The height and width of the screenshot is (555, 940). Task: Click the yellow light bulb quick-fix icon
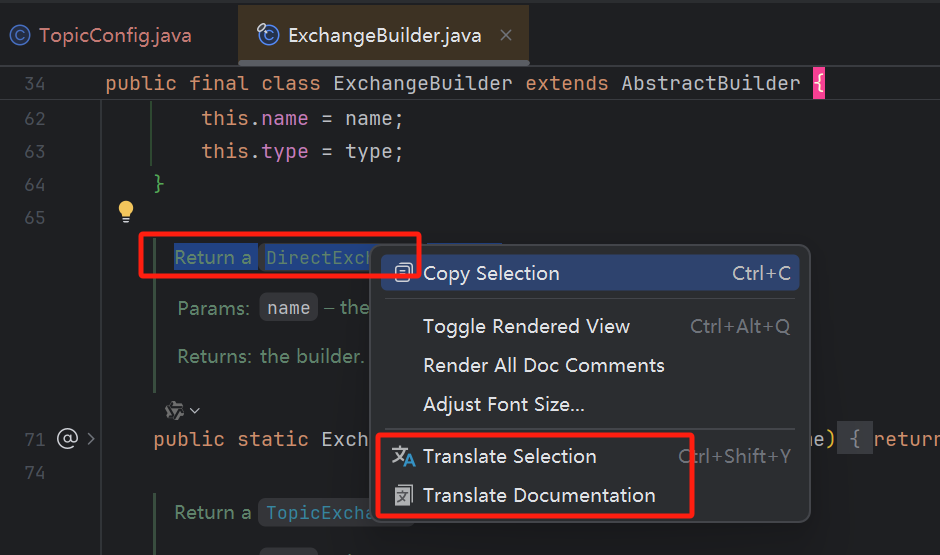(x=126, y=211)
